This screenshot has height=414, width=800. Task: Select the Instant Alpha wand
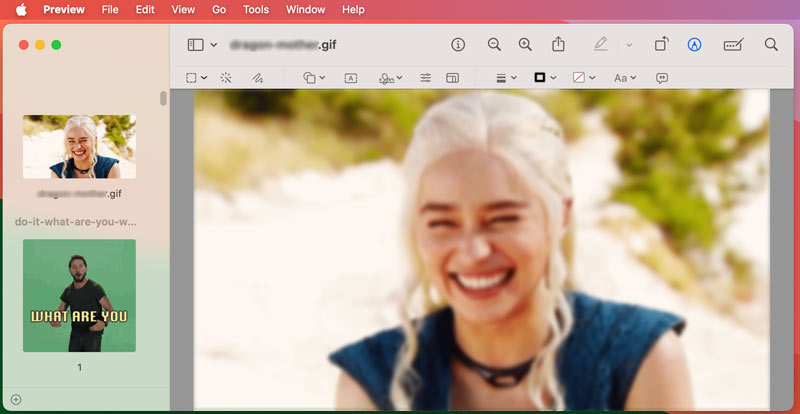coord(226,78)
